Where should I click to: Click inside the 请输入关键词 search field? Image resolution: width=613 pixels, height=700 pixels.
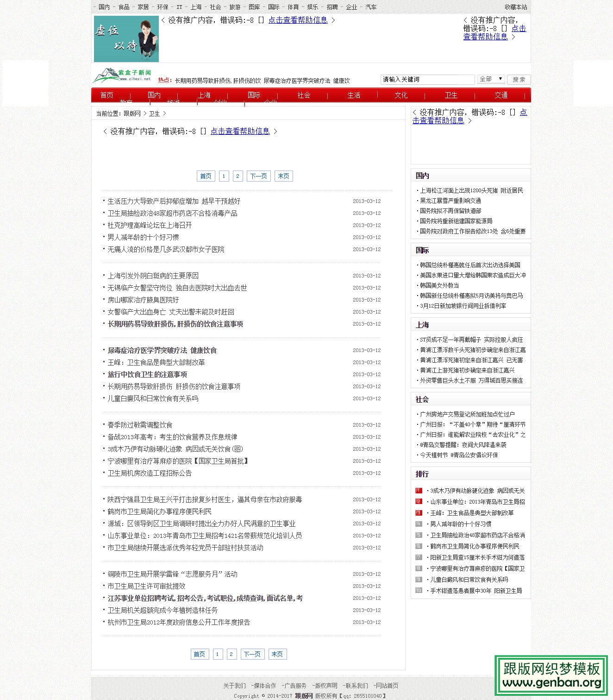point(426,79)
